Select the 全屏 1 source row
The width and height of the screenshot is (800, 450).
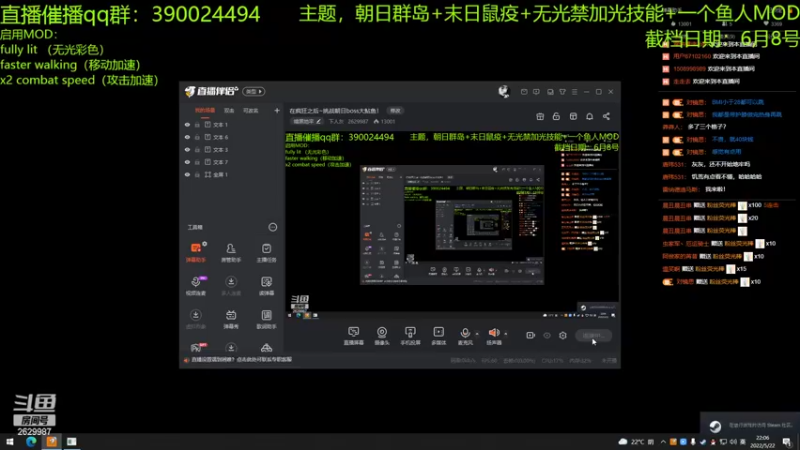point(231,174)
